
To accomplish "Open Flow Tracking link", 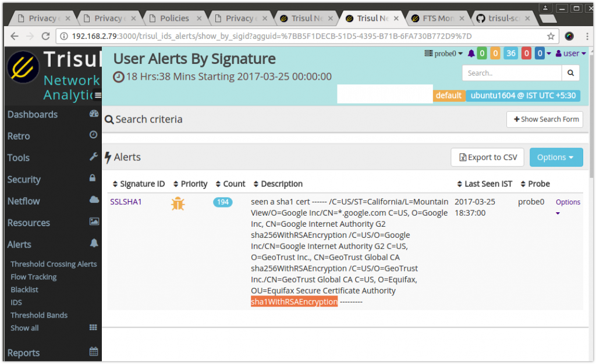I will 33,277.
